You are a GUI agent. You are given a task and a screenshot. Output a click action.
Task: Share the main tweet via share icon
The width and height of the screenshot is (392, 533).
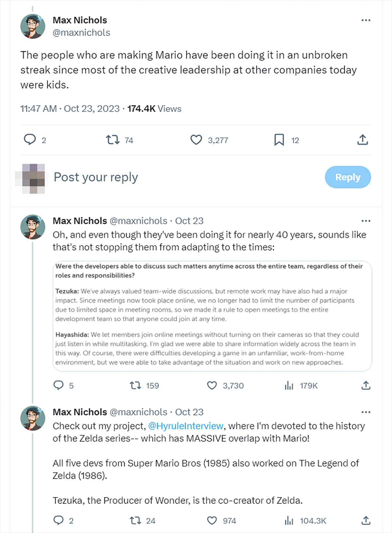coord(363,140)
